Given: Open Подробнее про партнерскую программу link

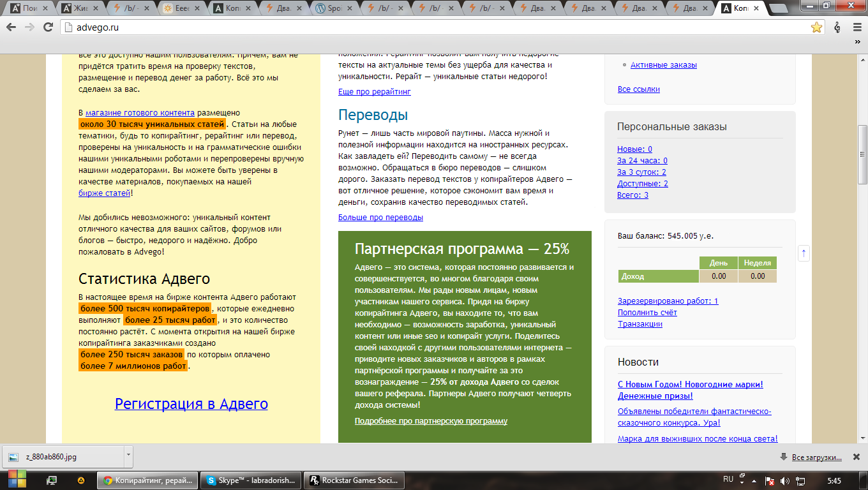Looking at the screenshot, I should [x=431, y=421].
